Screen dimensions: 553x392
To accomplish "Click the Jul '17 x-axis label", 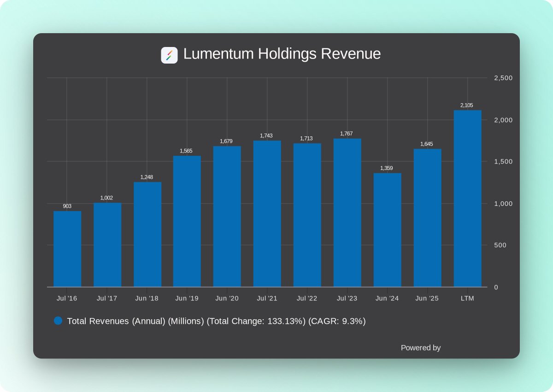I will coord(107,298).
